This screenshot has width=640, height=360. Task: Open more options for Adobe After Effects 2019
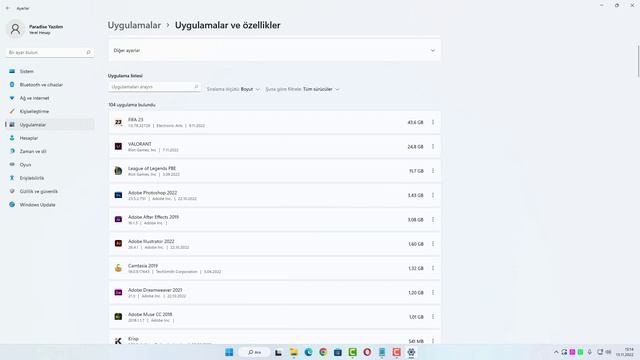pyautogui.click(x=433, y=220)
